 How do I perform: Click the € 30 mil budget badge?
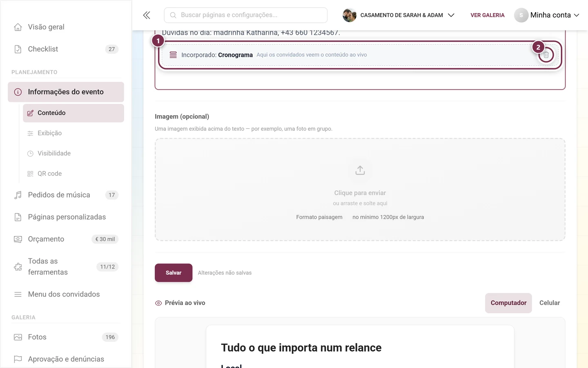[105, 239]
